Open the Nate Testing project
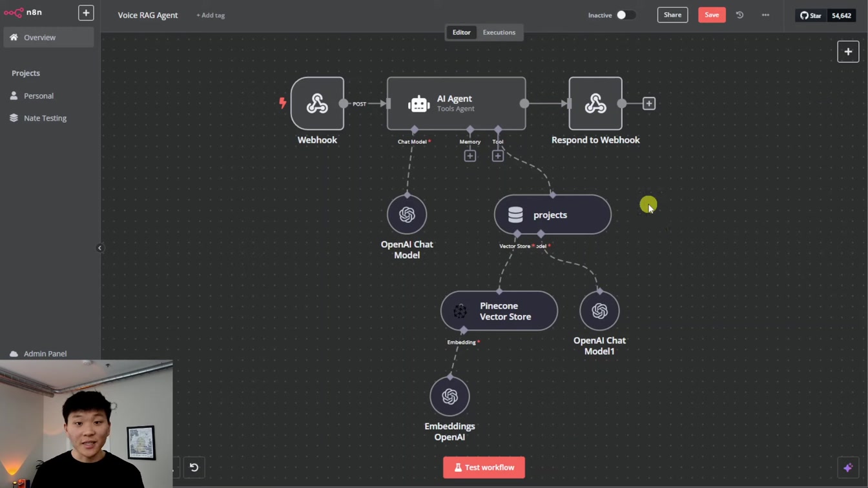This screenshot has height=488, width=868. (45, 118)
